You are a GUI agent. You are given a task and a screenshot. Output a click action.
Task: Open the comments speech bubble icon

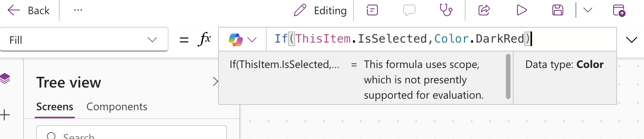[409, 10]
